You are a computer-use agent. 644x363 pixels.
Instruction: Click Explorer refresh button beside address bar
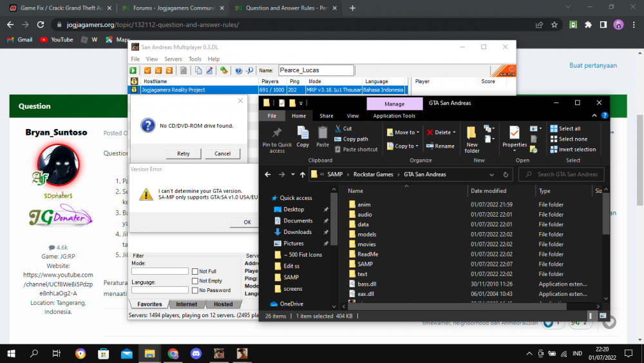pyautogui.click(x=506, y=174)
